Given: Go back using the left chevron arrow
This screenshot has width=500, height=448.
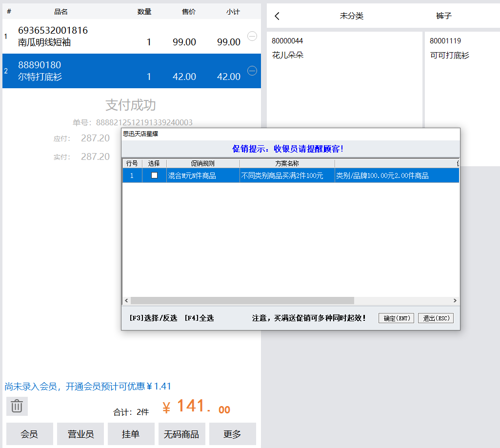Looking at the screenshot, I should (x=277, y=16).
